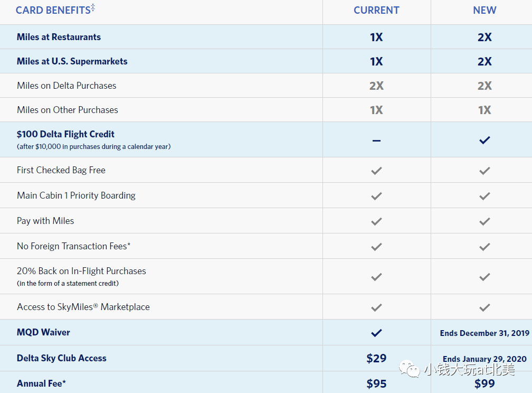Screen dimensions: 532x393
Task: Click new checkmark for Main Cabin 1 Priority Boarding
Action: [x=484, y=196]
